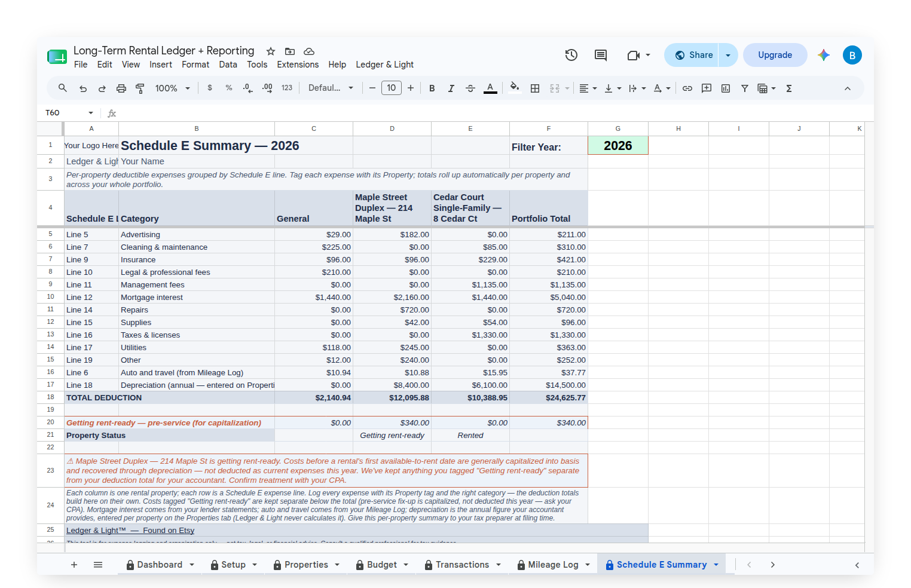Open the account avatar B

(x=852, y=55)
